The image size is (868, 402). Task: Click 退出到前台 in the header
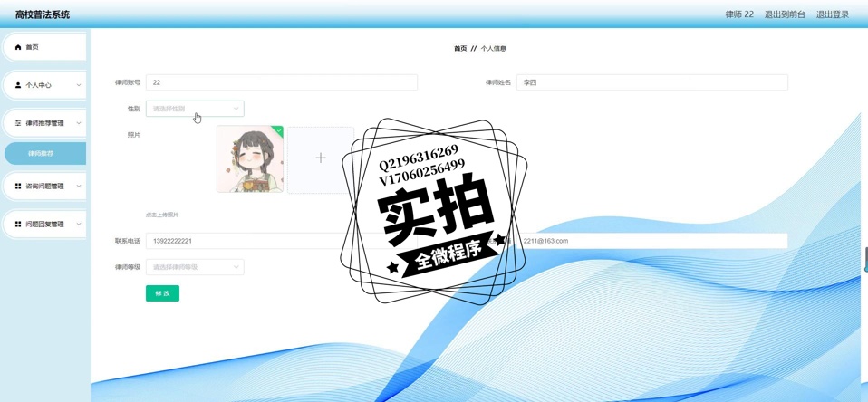click(x=785, y=14)
